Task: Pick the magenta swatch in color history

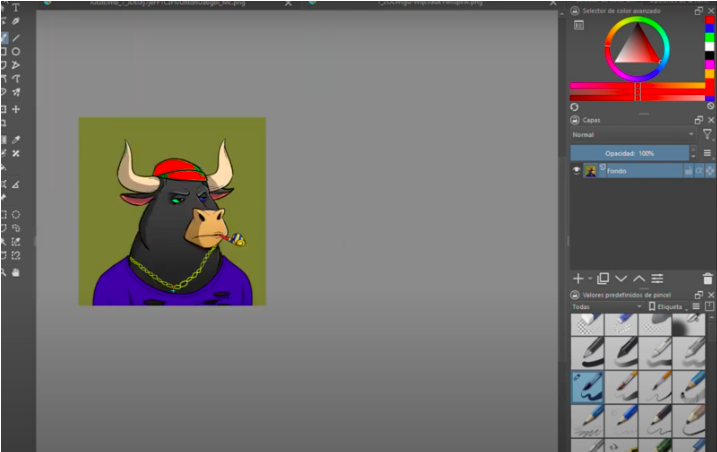Action: (x=709, y=65)
